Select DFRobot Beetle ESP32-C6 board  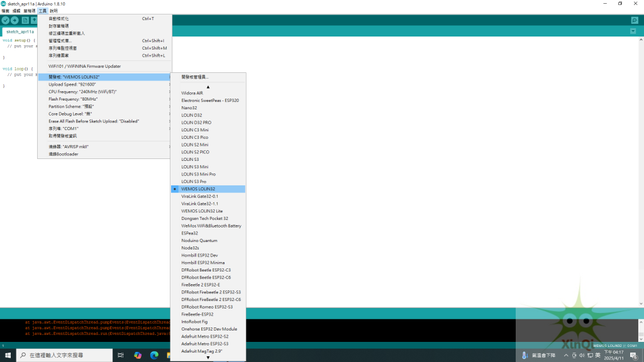pyautogui.click(x=208, y=277)
